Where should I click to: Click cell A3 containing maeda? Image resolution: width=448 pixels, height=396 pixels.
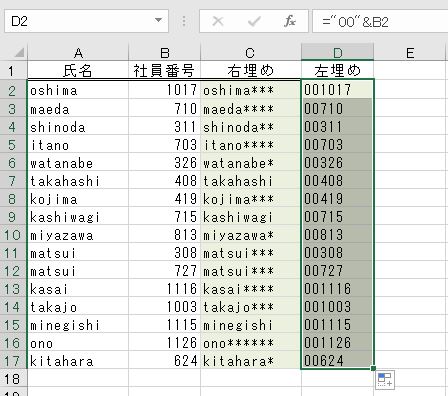click(x=78, y=108)
